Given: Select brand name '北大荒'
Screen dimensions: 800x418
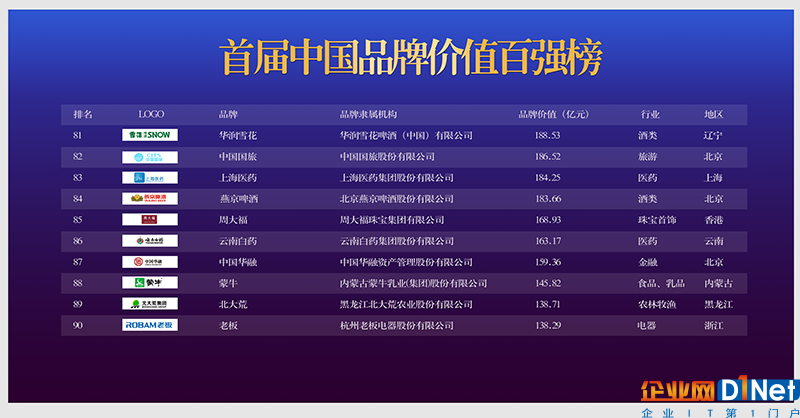Looking at the screenshot, I should 233,304.
